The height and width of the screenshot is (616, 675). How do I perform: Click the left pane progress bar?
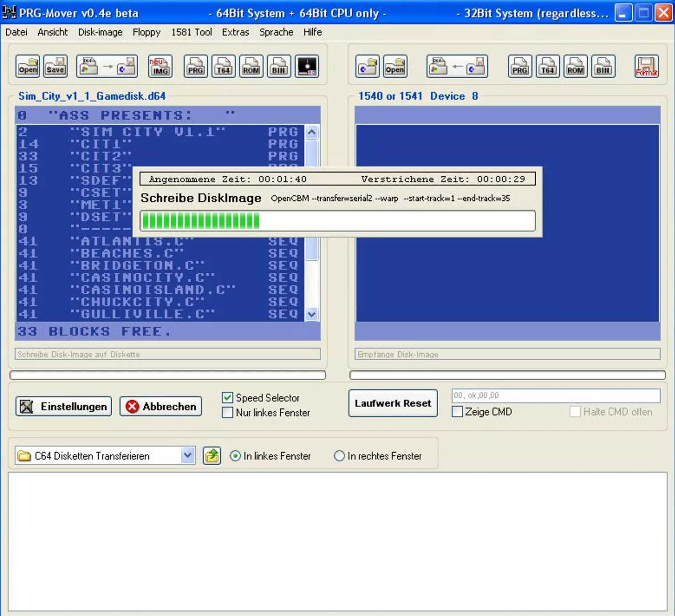pyautogui.click(x=168, y=375)
